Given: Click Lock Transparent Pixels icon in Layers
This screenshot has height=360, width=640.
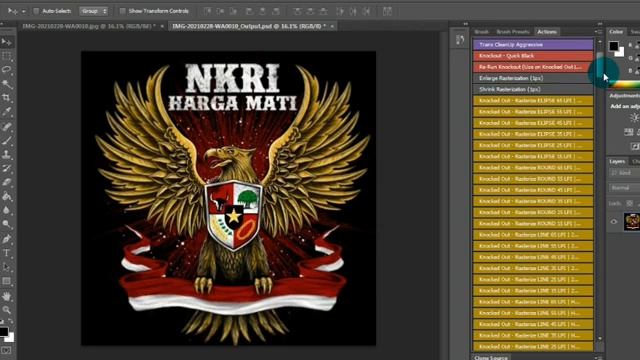Looking at the screenshot, I should [629, 203].
